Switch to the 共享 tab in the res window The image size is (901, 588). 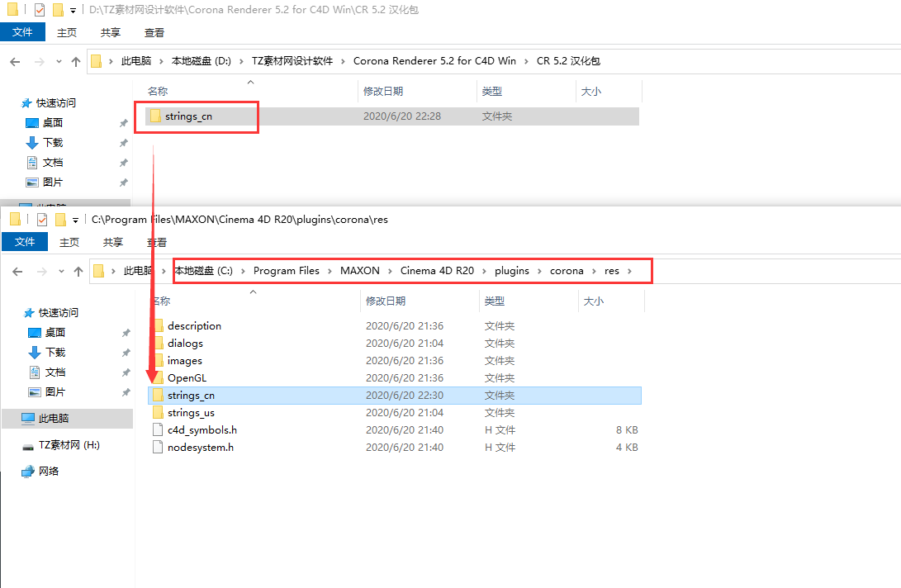pyautogui.click(x=112, y=243)
